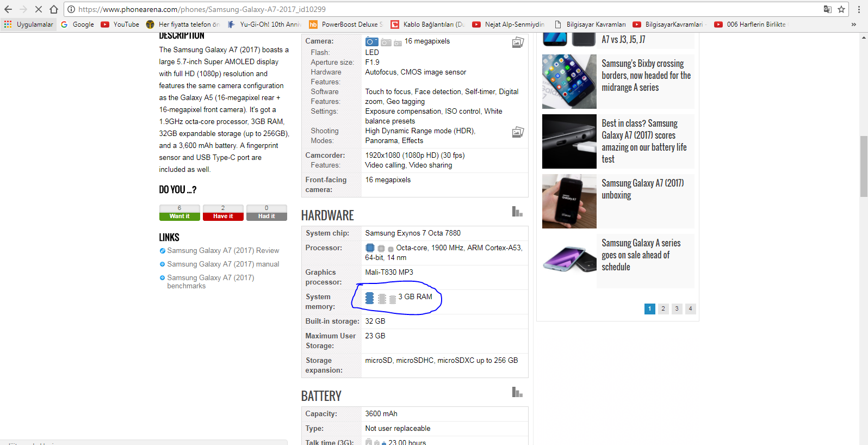
Task: Click the middle grey RAM chip icon
Action: pyautogui.click(x=382, y=299)
